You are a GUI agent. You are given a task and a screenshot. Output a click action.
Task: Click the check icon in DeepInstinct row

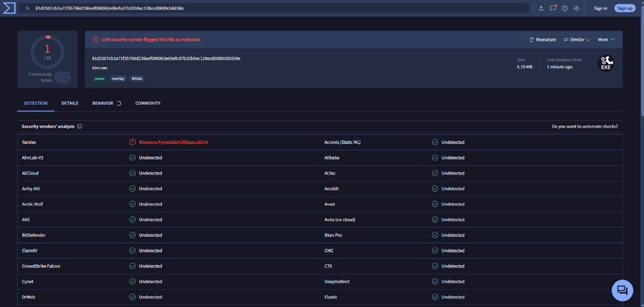tap(435, 281)
